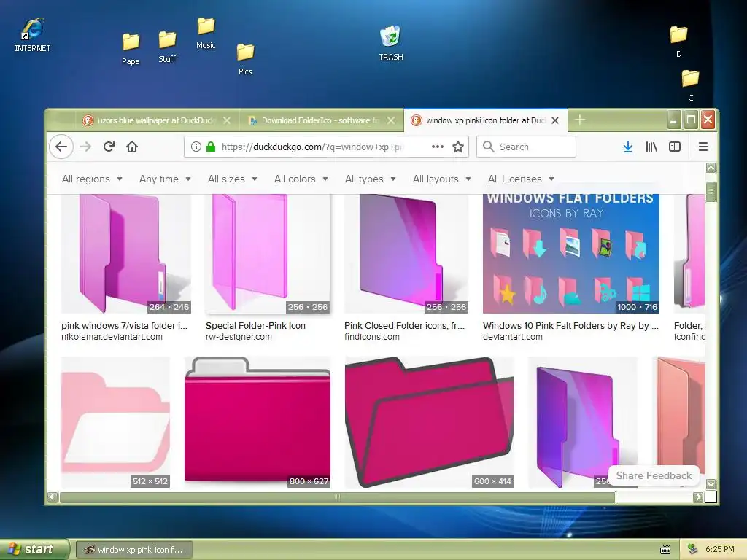
Task: Expand the All types filter
Action: click(370, 179)
